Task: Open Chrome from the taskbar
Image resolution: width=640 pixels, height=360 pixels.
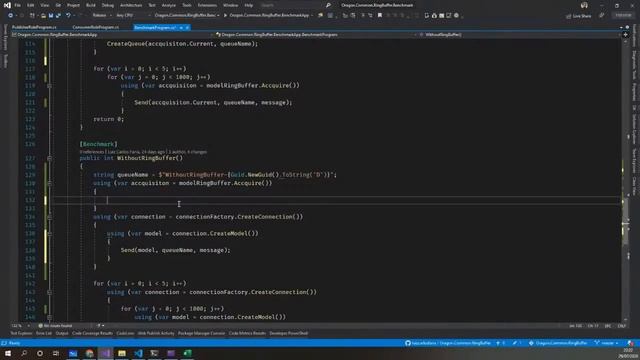Action: (89, 353)
